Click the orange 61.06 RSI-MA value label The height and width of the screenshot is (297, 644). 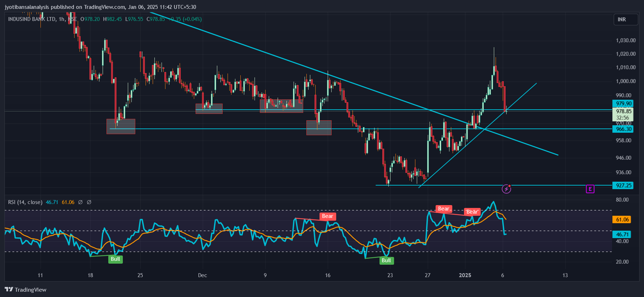point(622,220)
